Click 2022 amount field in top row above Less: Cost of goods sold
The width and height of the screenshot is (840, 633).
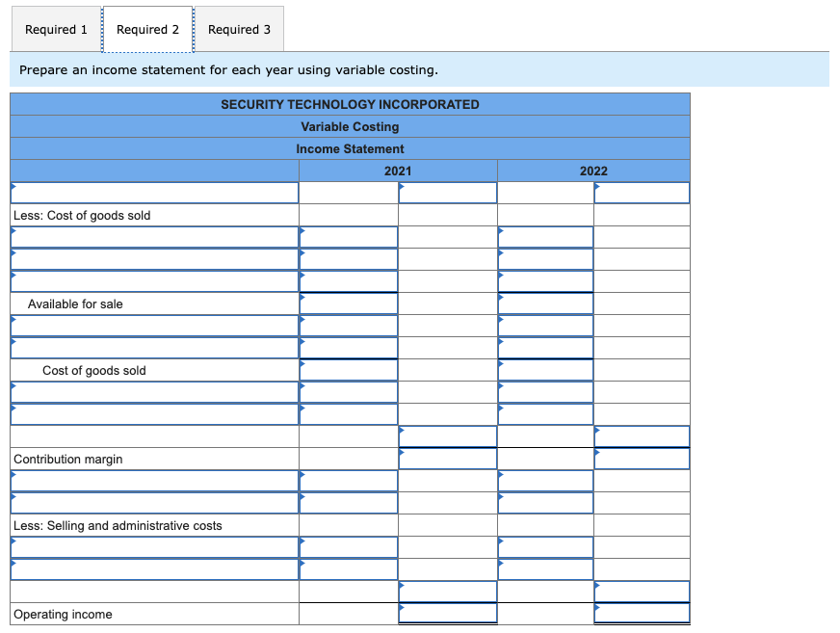point(642,193)
